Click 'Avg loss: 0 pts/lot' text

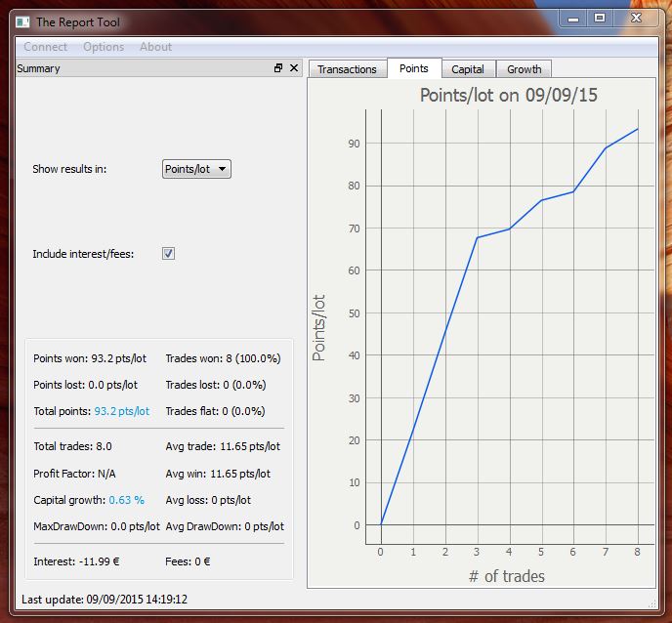click(x=208, y=500)
